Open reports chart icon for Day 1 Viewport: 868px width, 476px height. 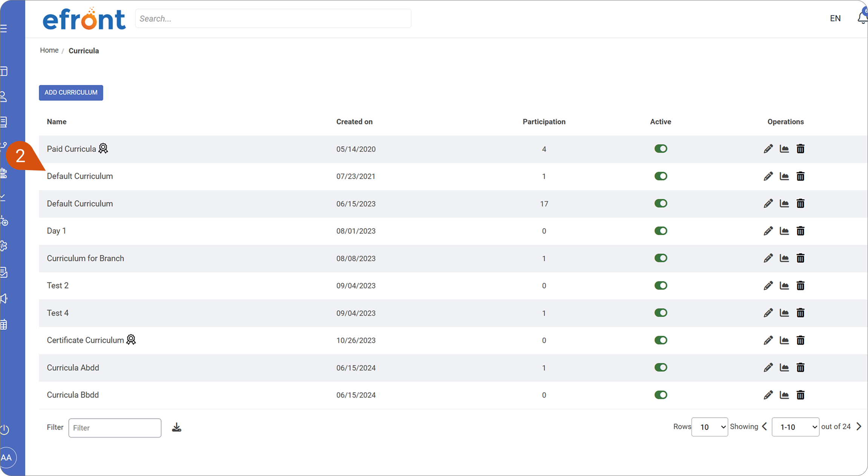click(784, 231)
